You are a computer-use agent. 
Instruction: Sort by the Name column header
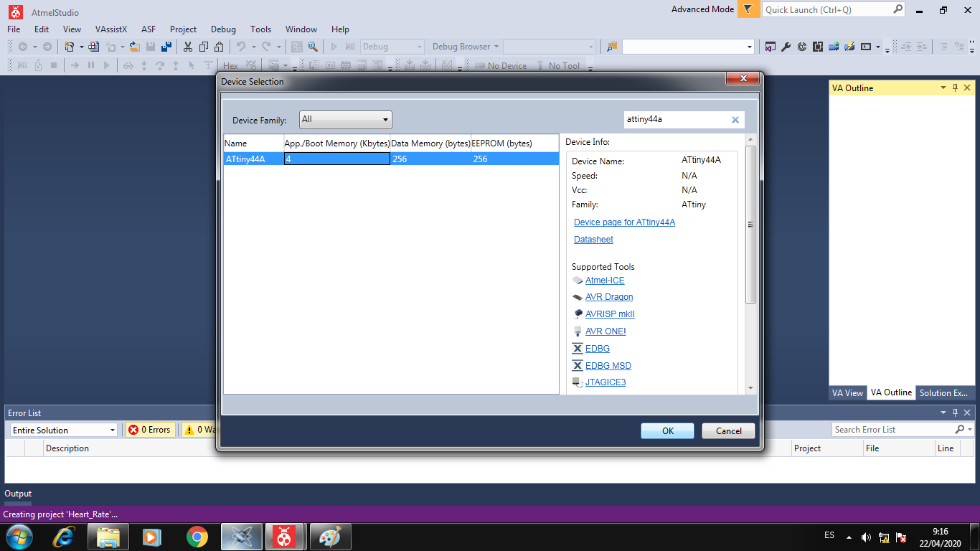click(254, 143)
